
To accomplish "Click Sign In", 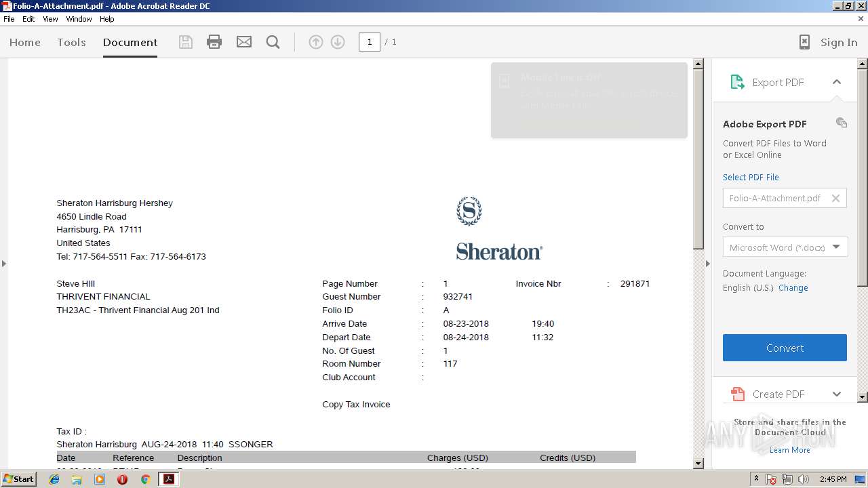I will coord(839,42).
